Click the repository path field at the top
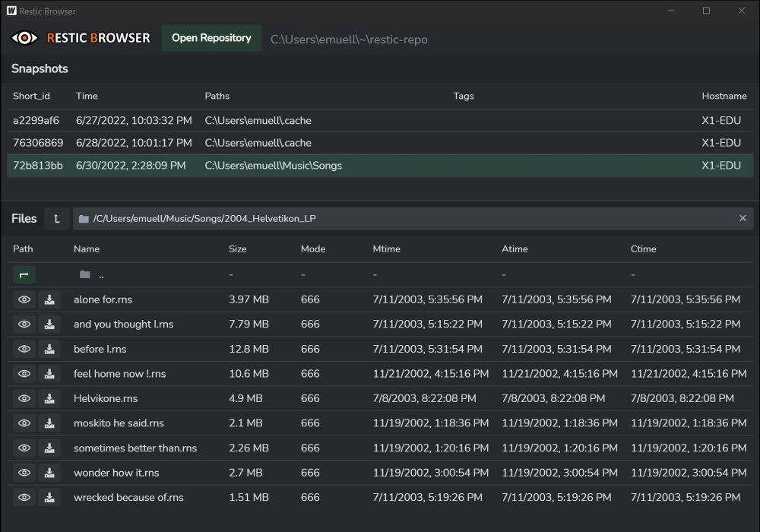Screen dimensions: 760x532 click(x=350, y=39)
